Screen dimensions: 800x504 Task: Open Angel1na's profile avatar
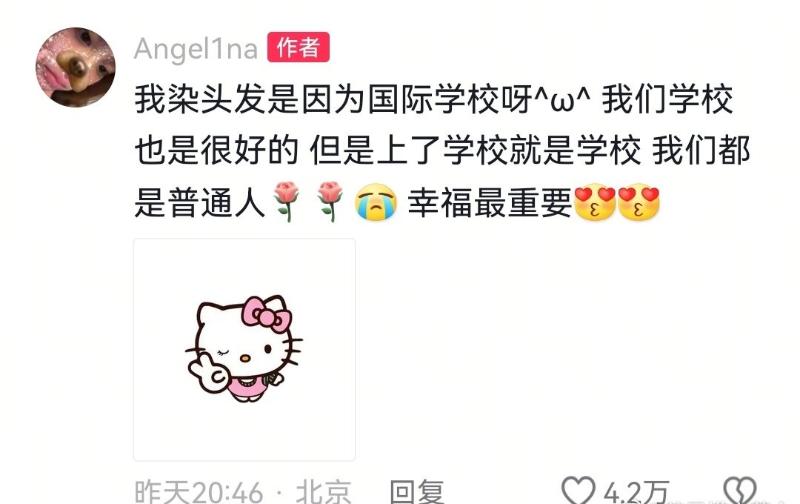pyautogui.click(x=76, y=67)
